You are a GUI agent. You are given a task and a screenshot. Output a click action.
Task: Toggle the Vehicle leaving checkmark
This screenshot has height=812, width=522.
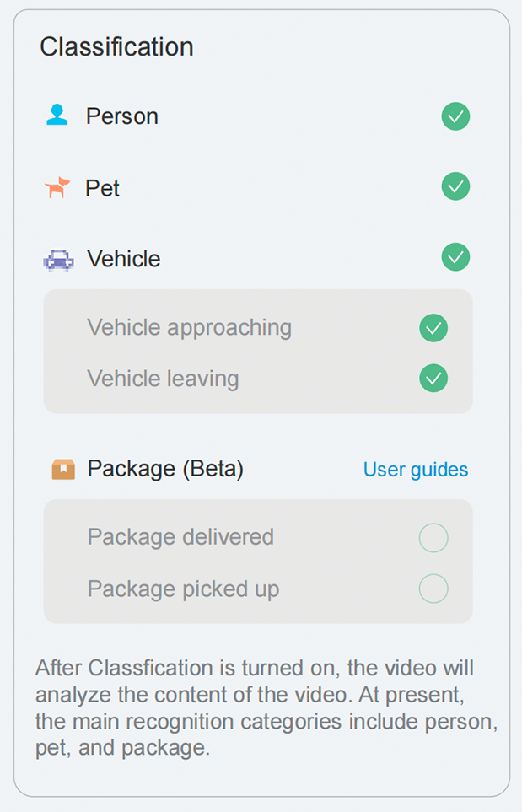(433, 378)
